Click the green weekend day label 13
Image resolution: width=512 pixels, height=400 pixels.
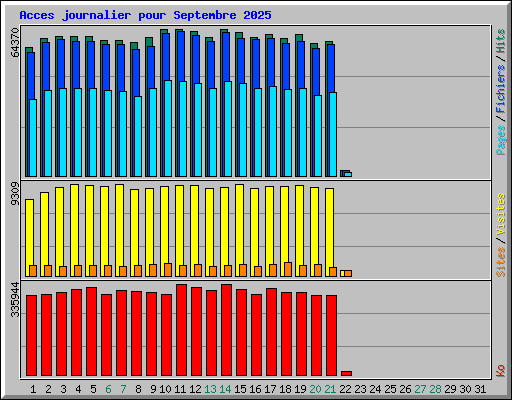point(210,389)
